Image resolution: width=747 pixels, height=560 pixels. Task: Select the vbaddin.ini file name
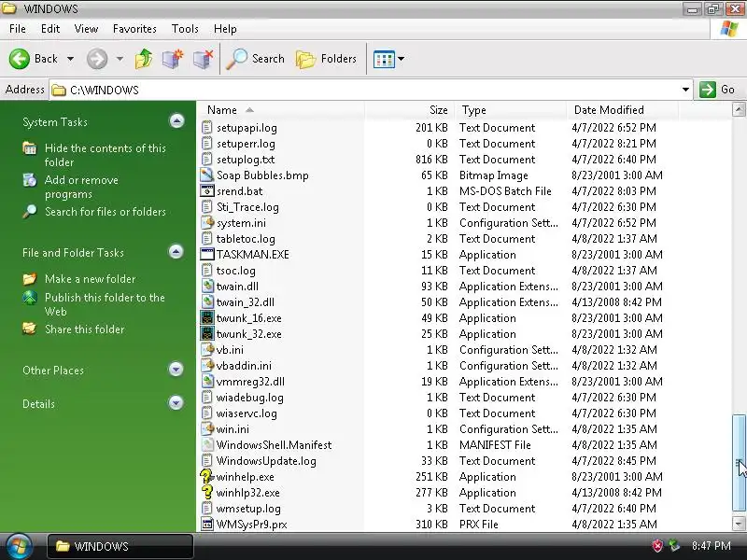(244, 366)
